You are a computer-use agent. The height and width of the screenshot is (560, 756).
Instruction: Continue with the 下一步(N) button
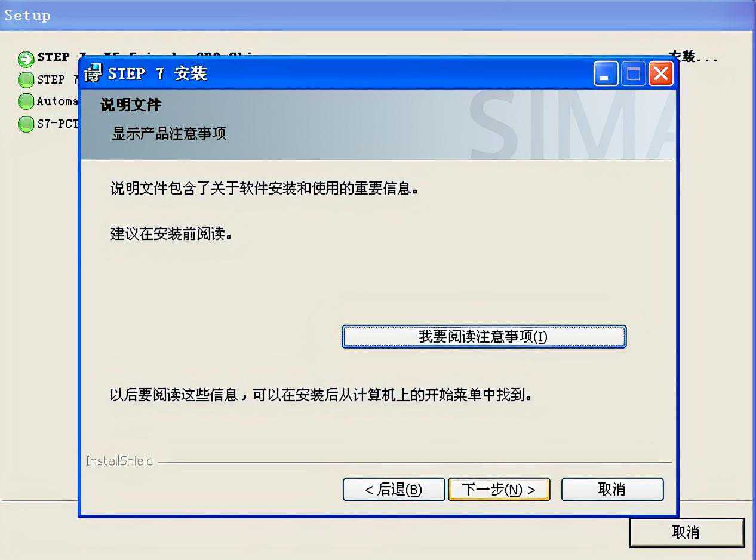click(x=499, y=490)
